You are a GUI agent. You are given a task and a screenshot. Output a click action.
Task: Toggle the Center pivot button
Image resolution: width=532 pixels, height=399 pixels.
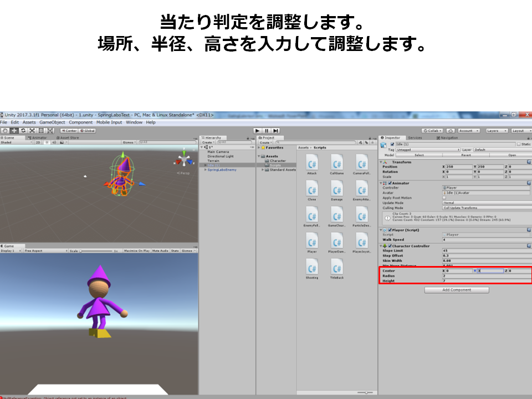[x=69, y=131]
